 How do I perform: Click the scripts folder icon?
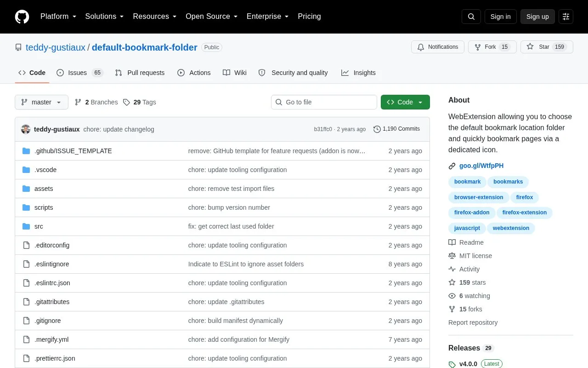pyautogui.click(x=26, y=207)
